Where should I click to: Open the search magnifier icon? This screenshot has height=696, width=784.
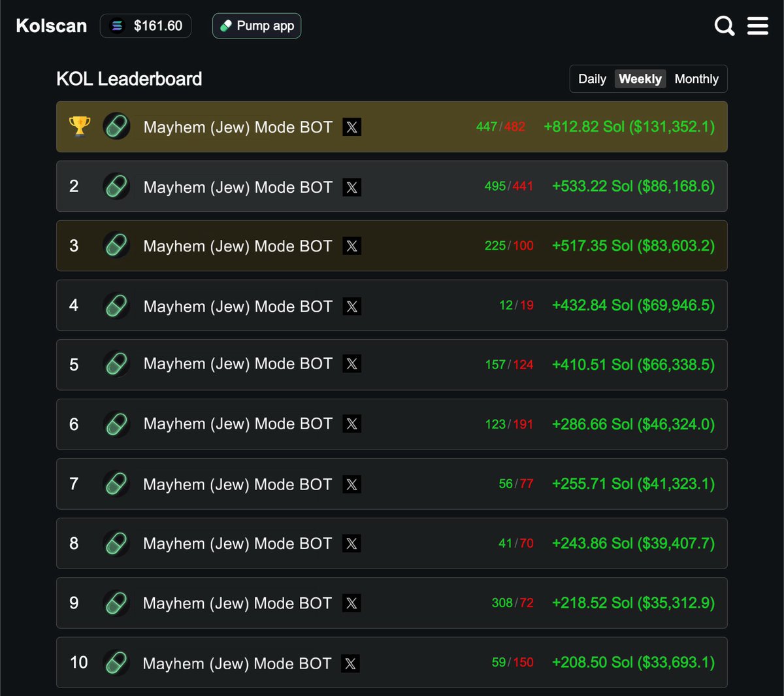pyautogui.click(x=725, y=26)
